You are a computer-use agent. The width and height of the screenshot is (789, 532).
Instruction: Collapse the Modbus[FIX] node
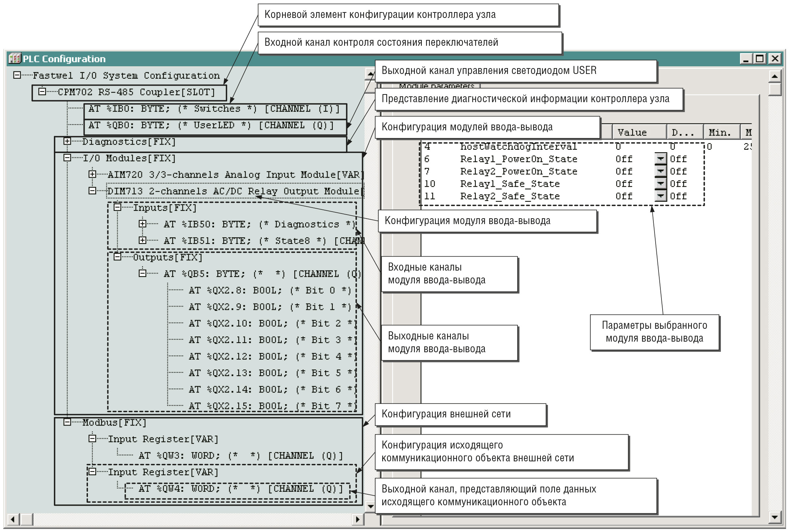click(x=67, y=422)
